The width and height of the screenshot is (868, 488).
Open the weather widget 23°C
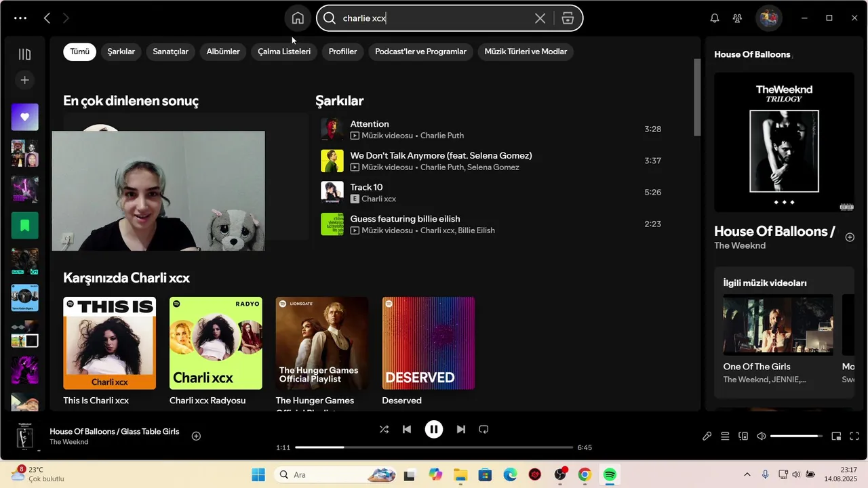coord(38,474)
